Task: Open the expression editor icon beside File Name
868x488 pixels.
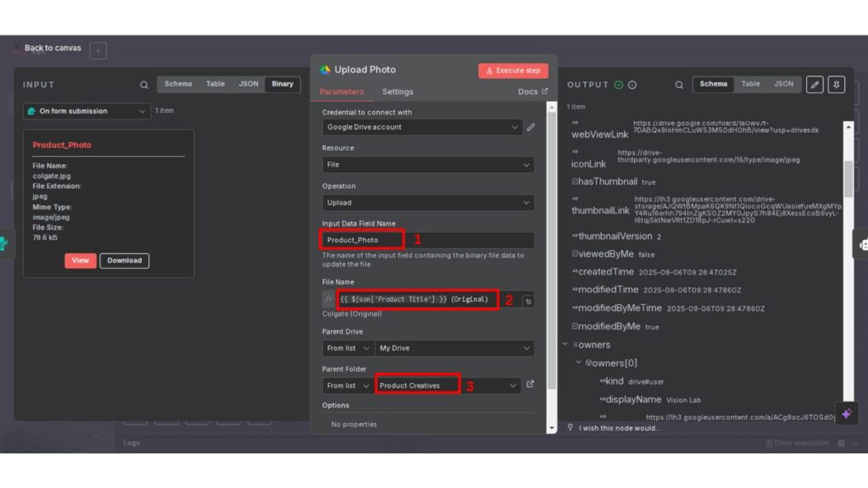Action: pos(527,300)
